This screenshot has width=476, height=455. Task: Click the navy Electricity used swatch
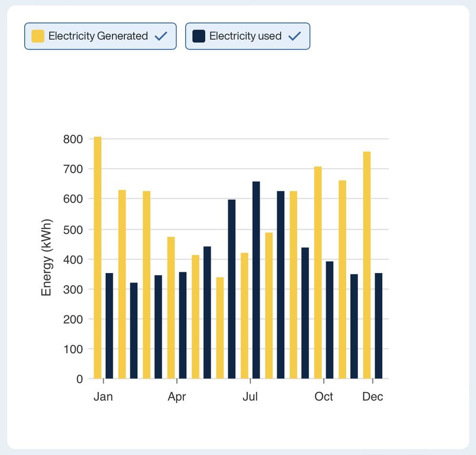(199, 36)
